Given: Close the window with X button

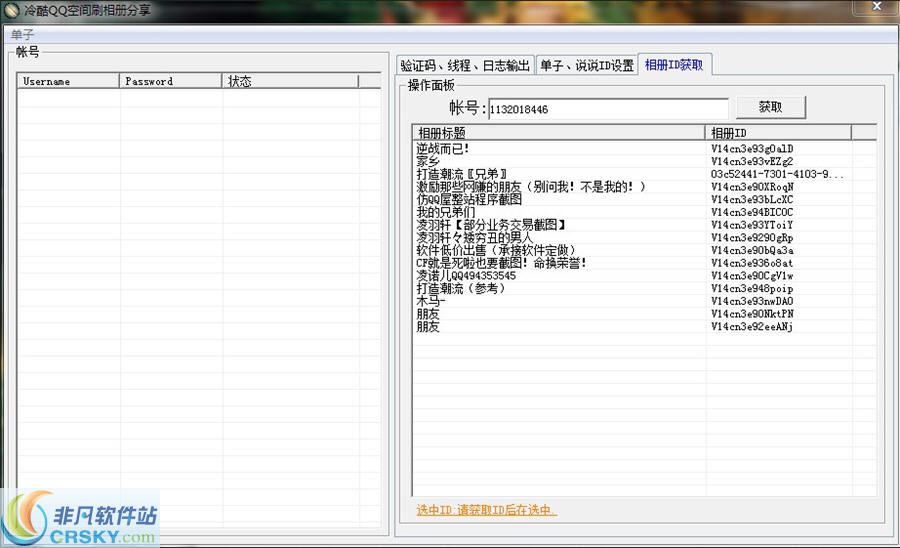Looking at the screenshot, I should (876, 6).
